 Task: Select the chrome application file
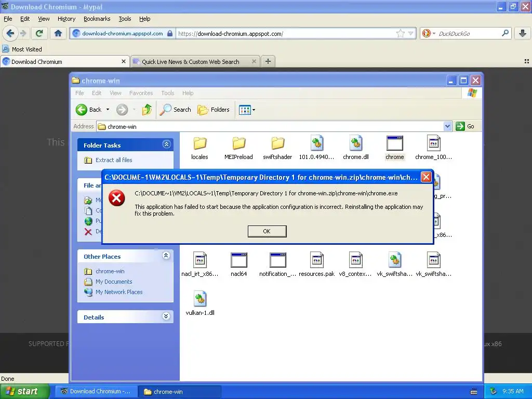tap(395, 148)
